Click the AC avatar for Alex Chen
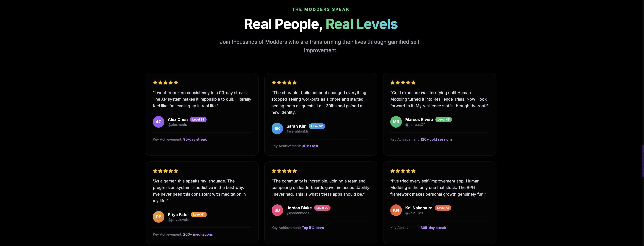The width and height of the screenshot is (644, 246). click(x=158, y=122)
